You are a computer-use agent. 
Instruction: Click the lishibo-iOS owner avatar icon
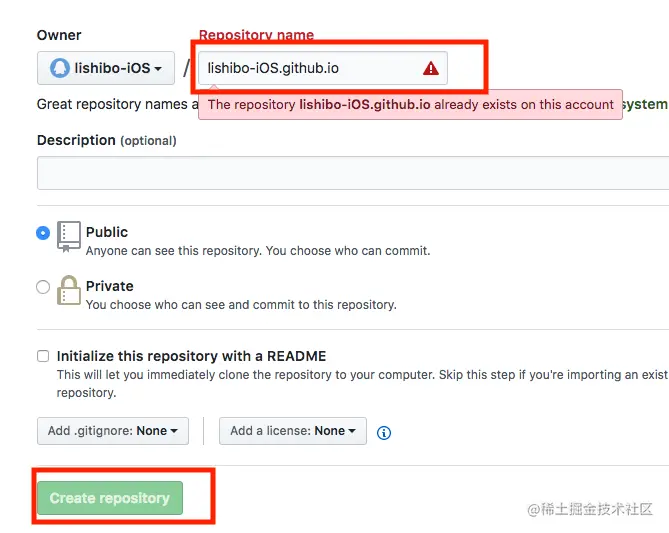click(x=60, y=68)
